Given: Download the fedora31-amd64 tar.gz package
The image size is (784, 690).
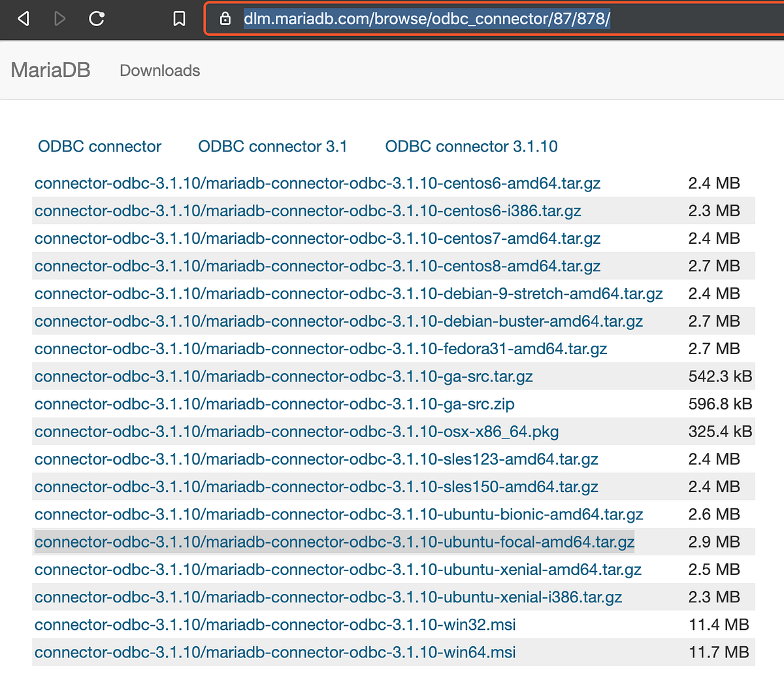Looking at the screenshot, I should 319,348.
